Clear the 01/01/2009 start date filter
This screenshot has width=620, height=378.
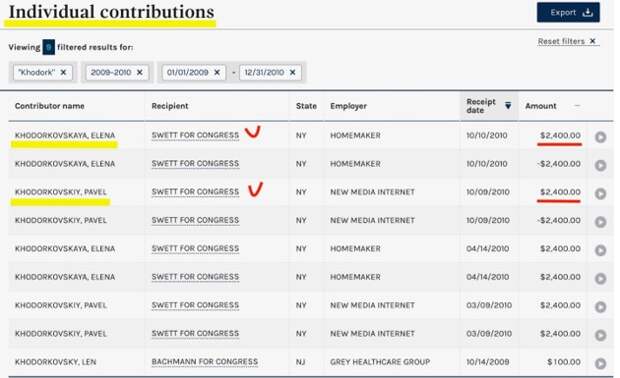217,72
